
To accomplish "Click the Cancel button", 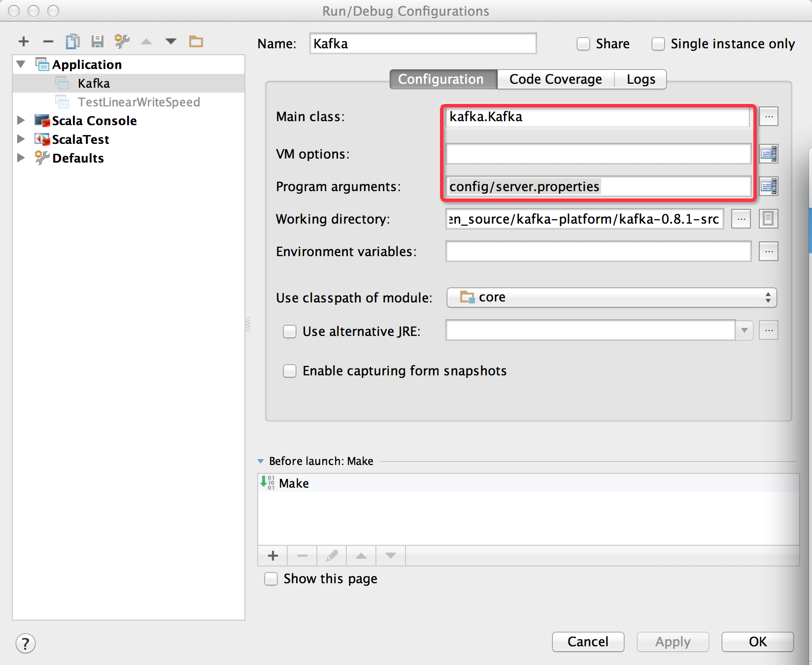I will coord(588,642).
